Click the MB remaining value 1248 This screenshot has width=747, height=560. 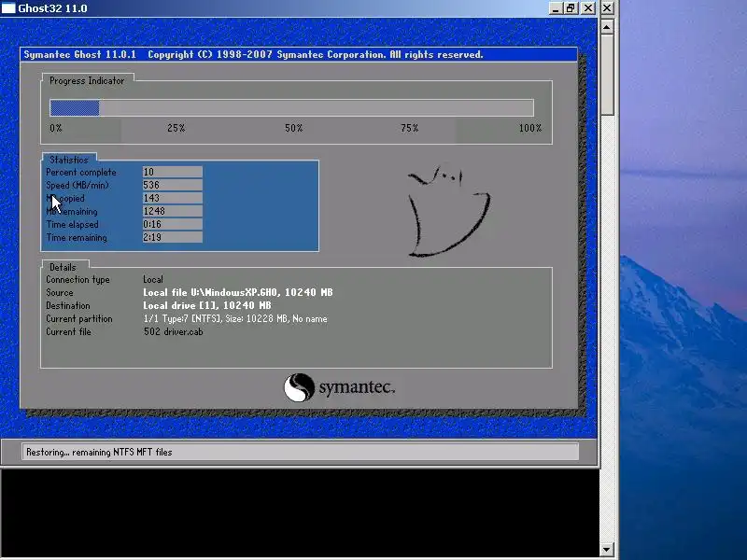pyautogui.click(x=173, y=211)
